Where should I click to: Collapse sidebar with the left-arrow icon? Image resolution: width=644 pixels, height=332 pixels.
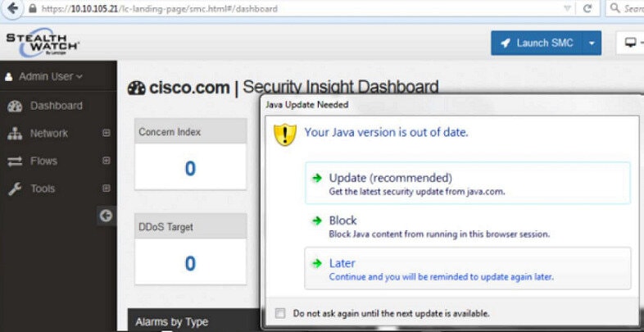point(106,216)
